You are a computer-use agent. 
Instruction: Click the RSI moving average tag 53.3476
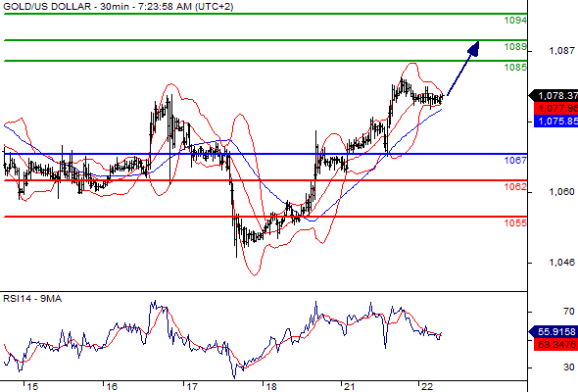[x=555, y=345]
